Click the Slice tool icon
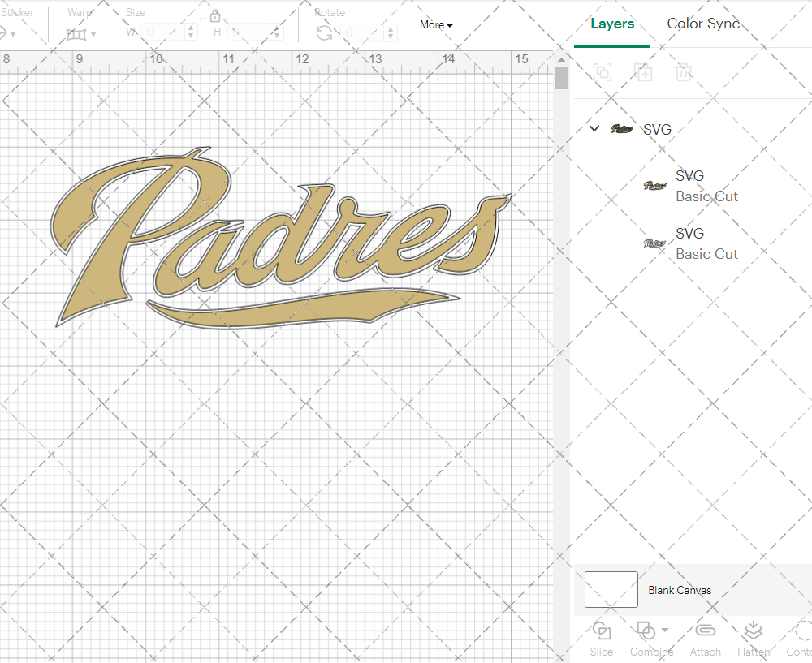812x663 pixels. (601, 631)
